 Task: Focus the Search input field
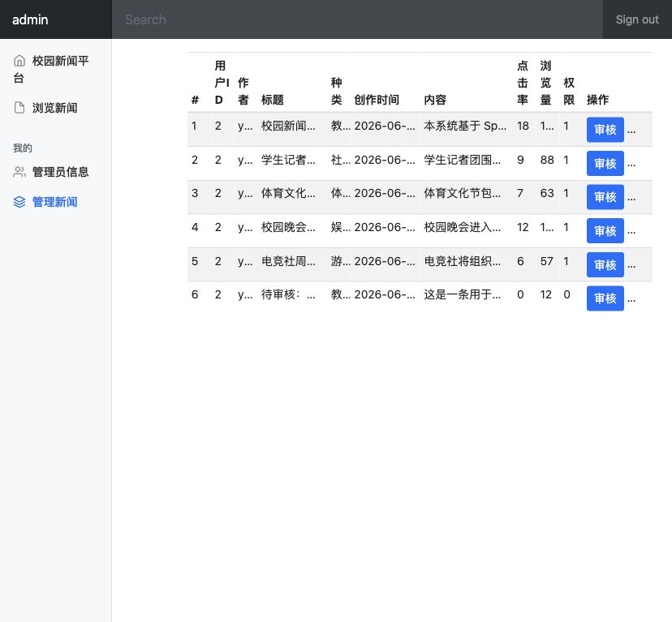point(357,19)
